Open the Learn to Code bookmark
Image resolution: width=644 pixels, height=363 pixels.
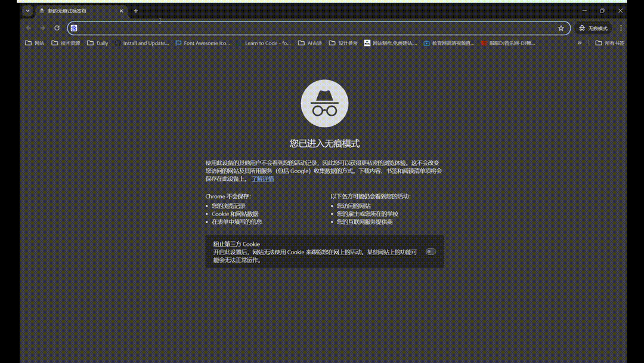[x=264, y=43]
